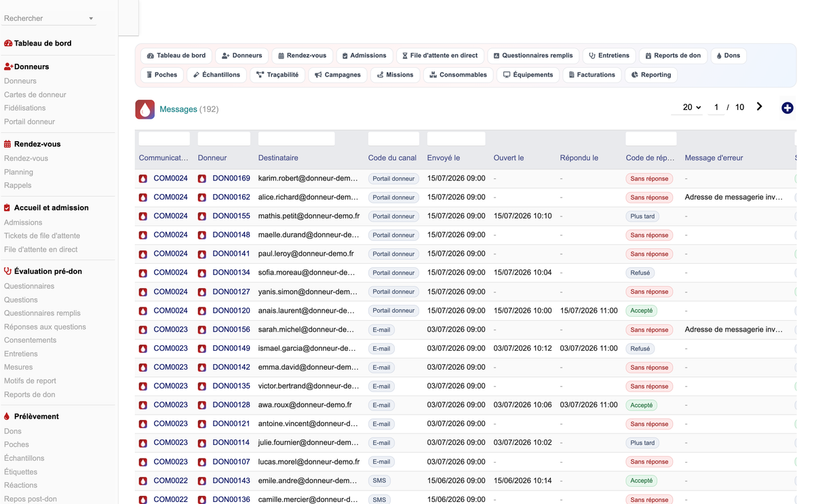Open Portail donneur in the sidebar

tap(29, 122)
